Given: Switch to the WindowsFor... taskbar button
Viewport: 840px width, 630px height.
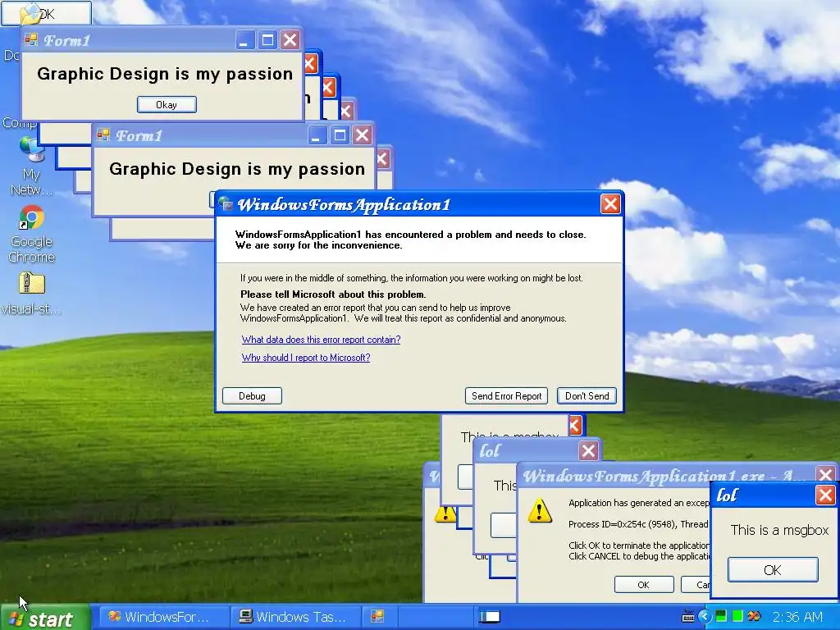Looking at the screenshot, I should click(164, 617).
